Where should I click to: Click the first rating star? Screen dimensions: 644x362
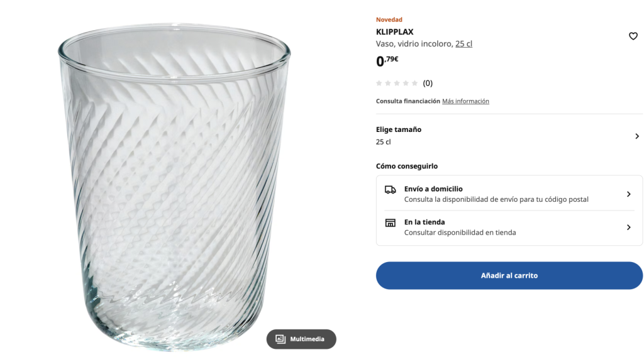tap(379, 82)
